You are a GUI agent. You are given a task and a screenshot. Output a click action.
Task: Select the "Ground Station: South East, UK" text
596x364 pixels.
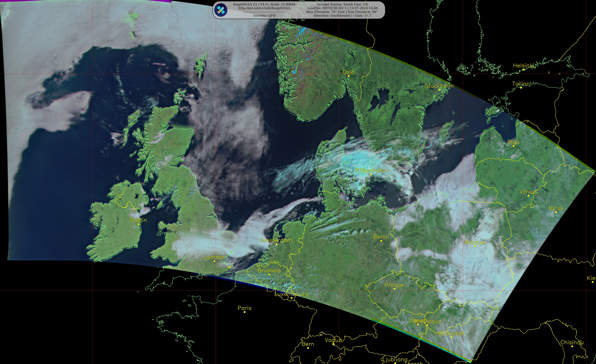[x=342, y=4]
